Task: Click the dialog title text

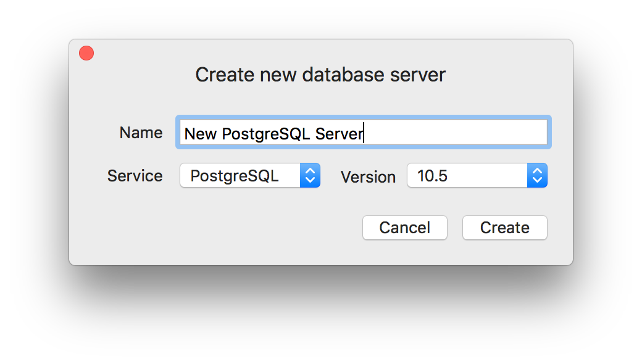Action: (x=320, y=74)
